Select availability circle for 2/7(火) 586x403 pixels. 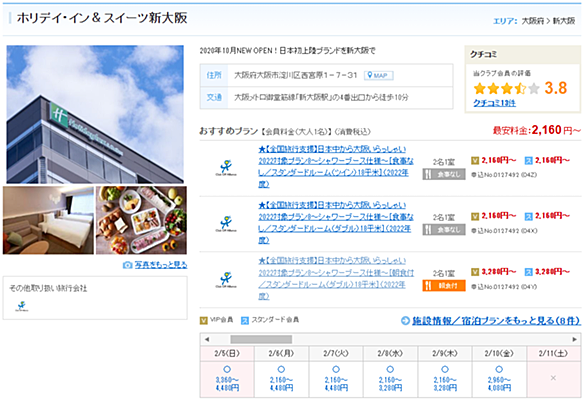(x=336, y=369)
